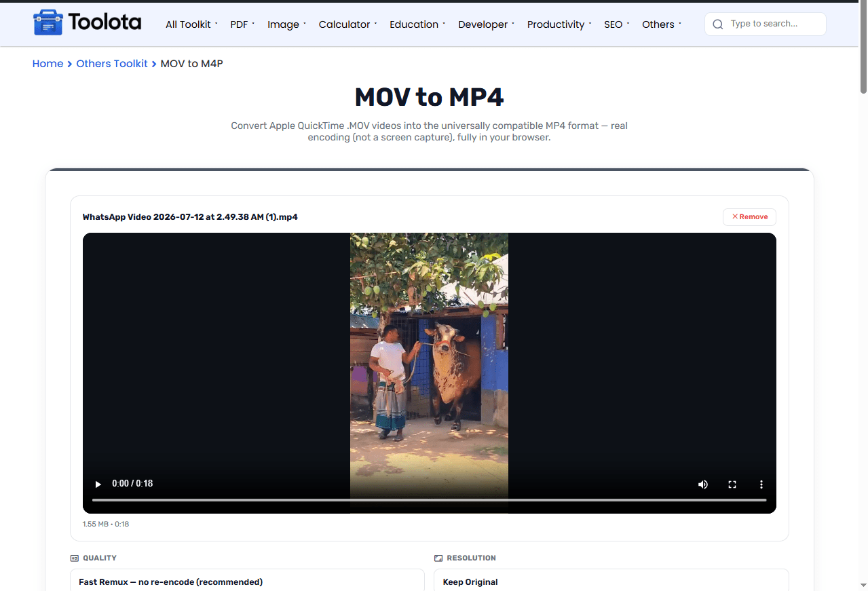Click the 0:00 / 0:18 time display
868x591 pixels.
click(x=132, y=484)
